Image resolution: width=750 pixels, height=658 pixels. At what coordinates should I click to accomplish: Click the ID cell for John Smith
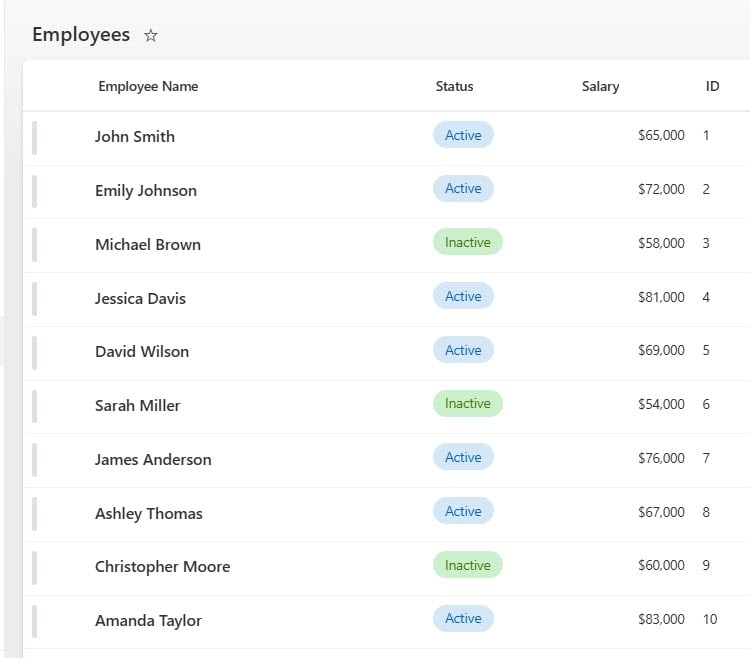(706, 135)
